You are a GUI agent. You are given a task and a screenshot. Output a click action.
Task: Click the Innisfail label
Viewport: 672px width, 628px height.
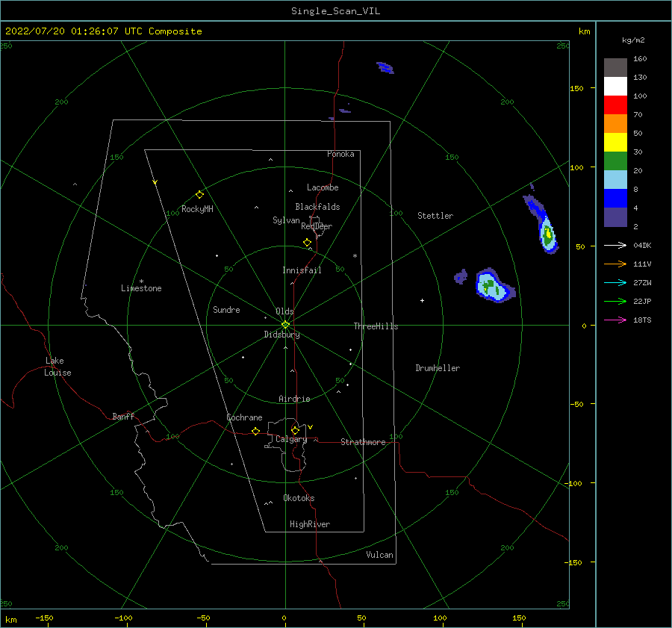click(302, 270)
